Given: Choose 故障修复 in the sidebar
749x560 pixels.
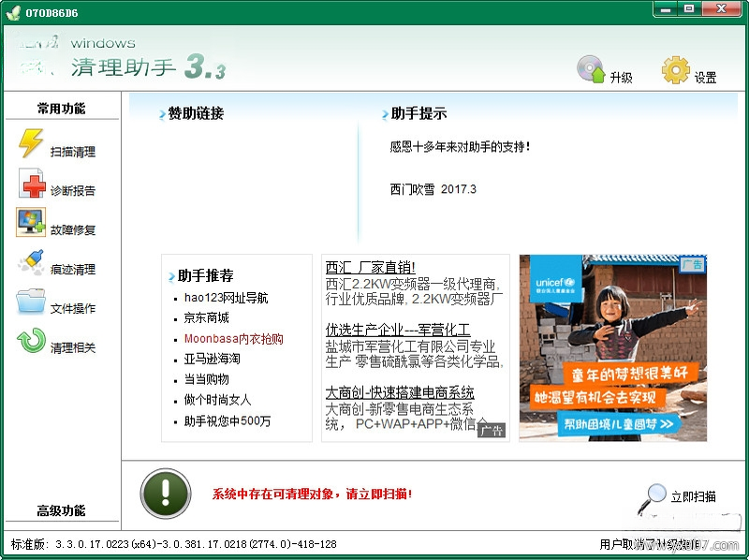Looking at the screenshot, I should 73,229.
